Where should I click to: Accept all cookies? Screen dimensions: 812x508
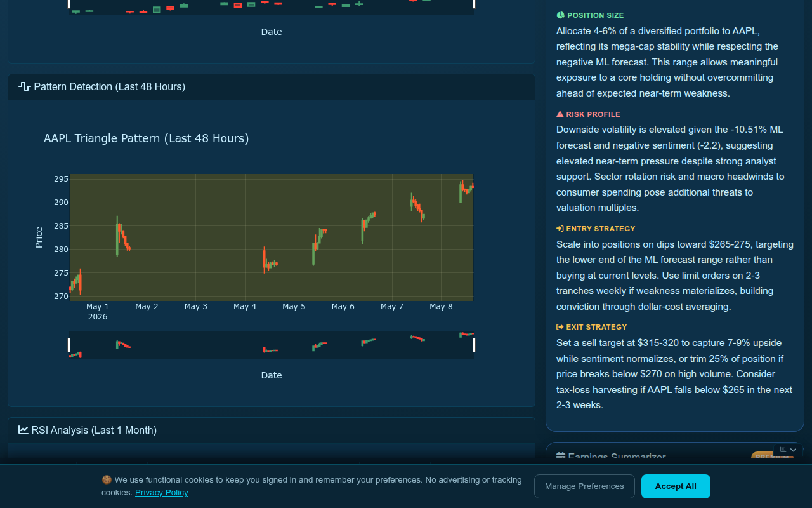point(676,486)
